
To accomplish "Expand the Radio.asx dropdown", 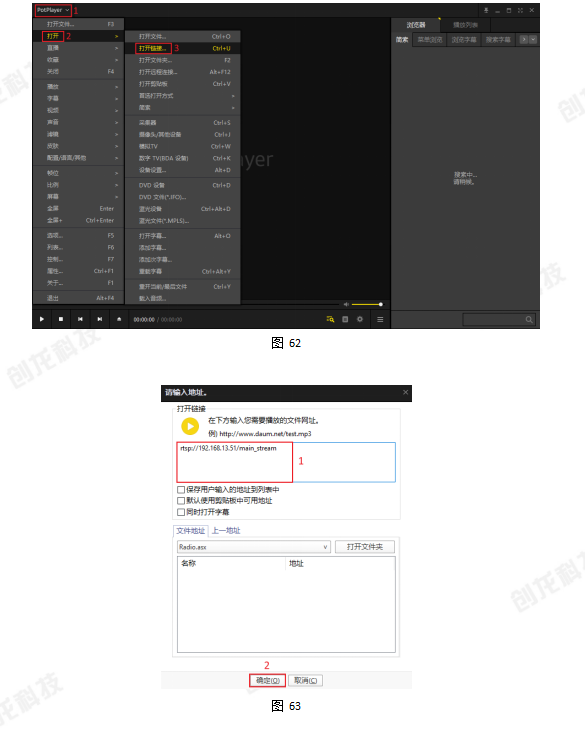I will tap(325, 547).
